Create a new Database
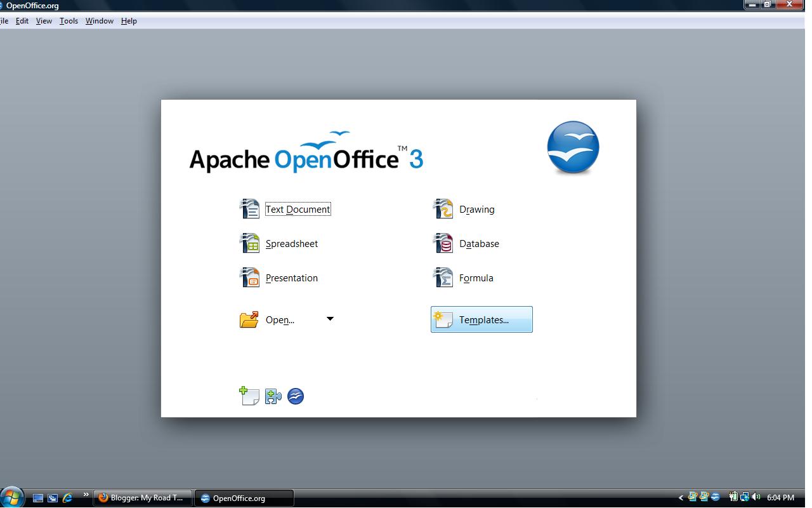Image resolution: width=812 pixels, height=508 pixels. [x=466, y=243]
